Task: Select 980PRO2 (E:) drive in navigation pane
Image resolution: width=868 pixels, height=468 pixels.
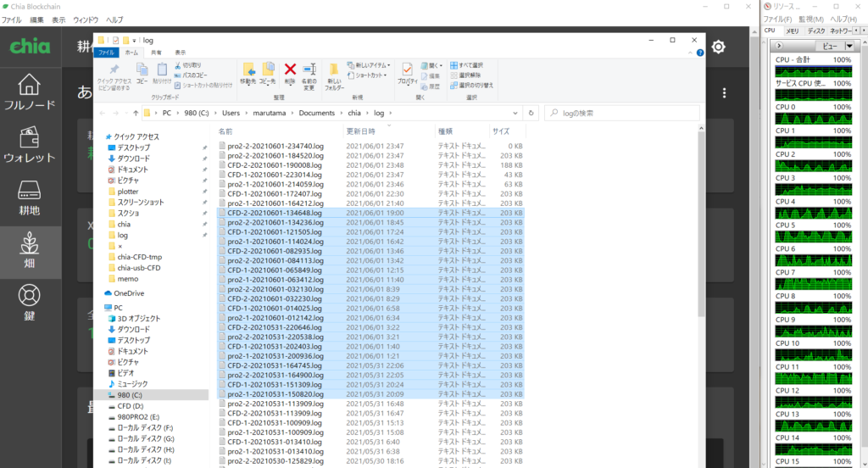Action: (x=138, y=417)
